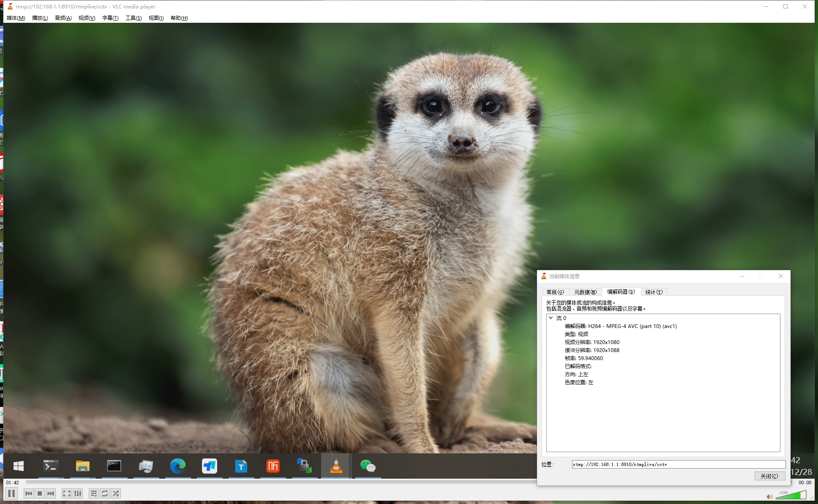Switch to the 元数据(M) tab
Viewport: 818px width, 504px height.
coord(585,292)
